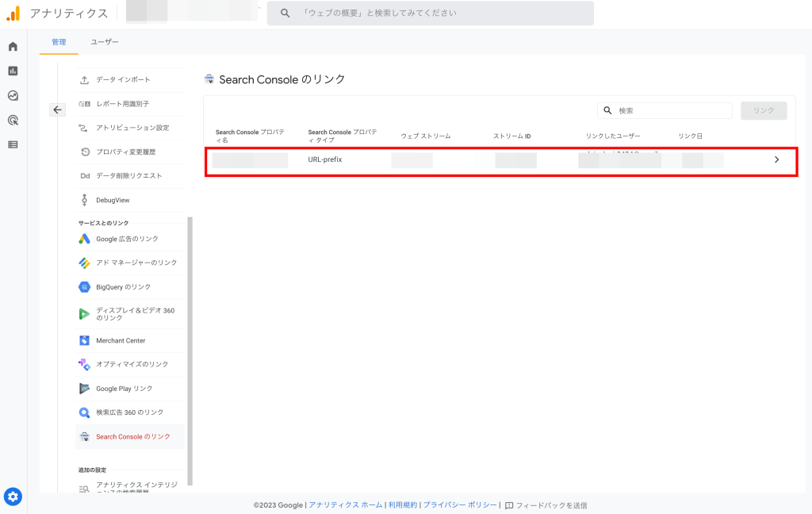Click the Optimize link icon
The image size is (812, 514).
tap(84, 364)
